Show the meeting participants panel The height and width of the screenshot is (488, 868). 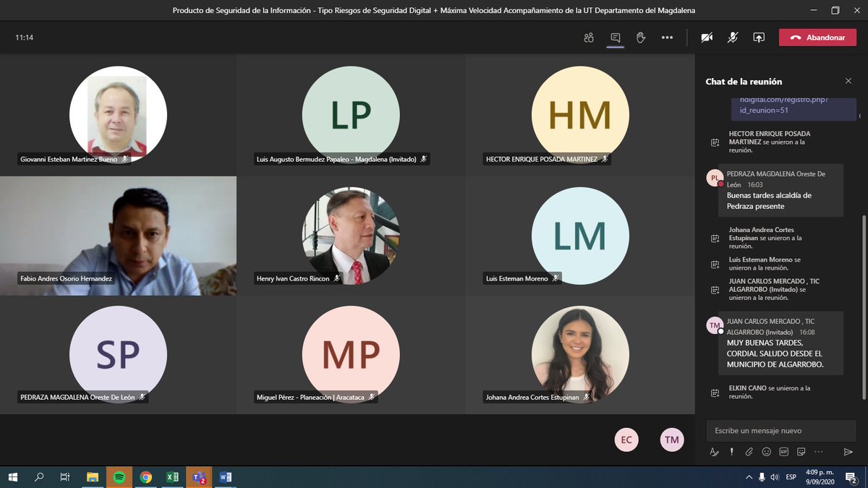click(589, 38)
